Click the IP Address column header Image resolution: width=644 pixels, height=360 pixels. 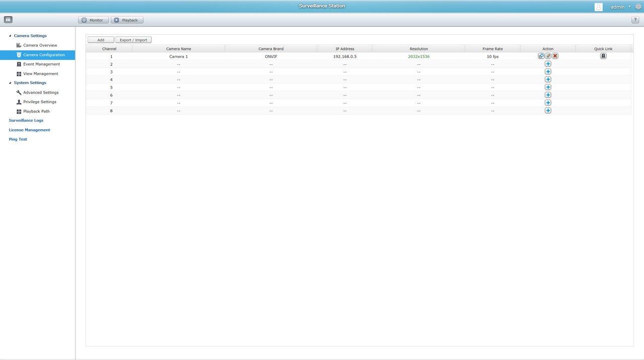tap(345, 49)
